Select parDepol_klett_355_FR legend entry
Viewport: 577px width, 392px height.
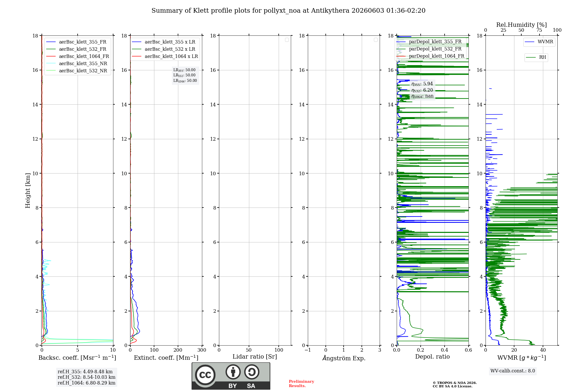coord(429,42)
